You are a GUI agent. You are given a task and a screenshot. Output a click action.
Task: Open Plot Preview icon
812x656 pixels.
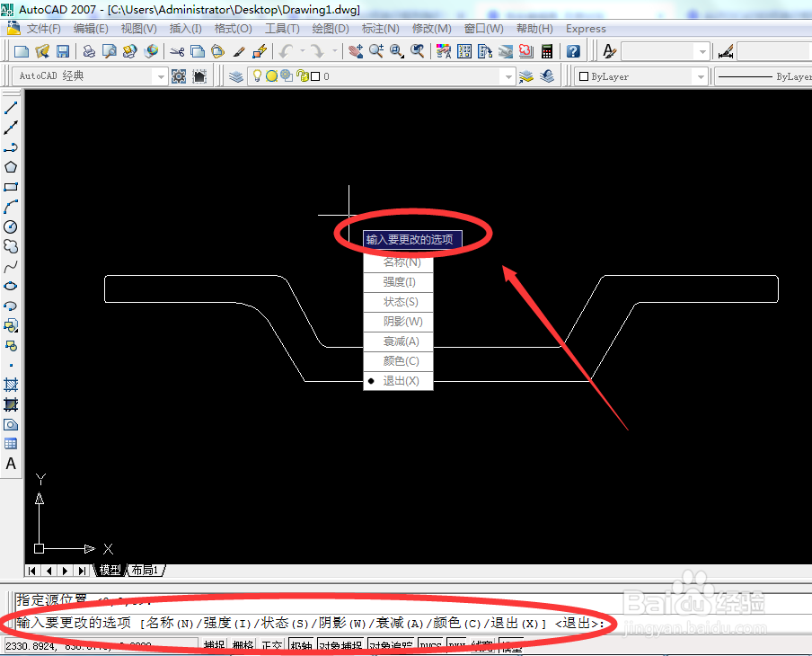tap(110, 51)
